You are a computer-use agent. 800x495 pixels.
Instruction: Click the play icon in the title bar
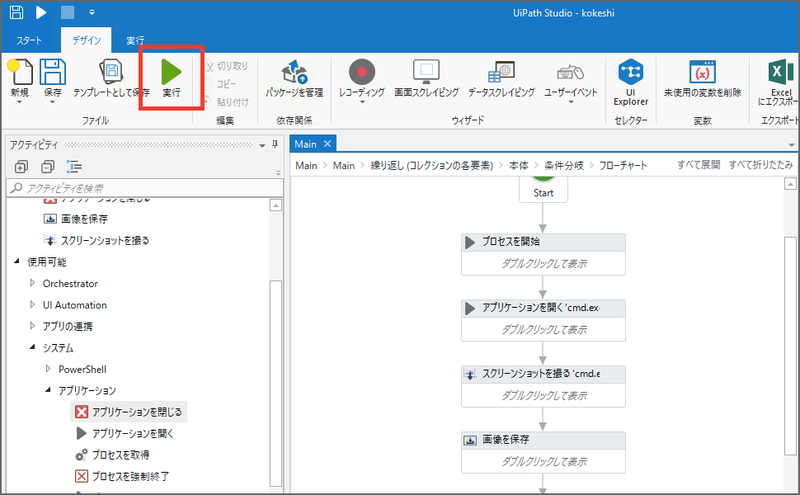pos(41,12)
